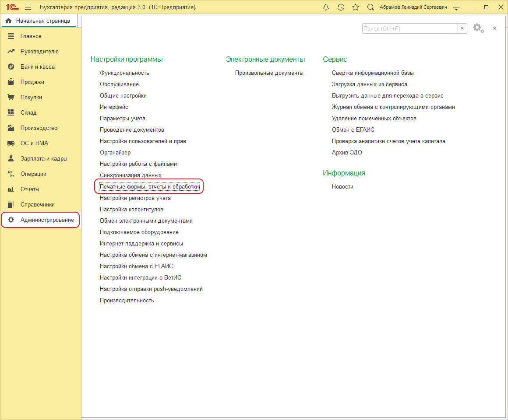Open Подключаемое оборудование

139,232
